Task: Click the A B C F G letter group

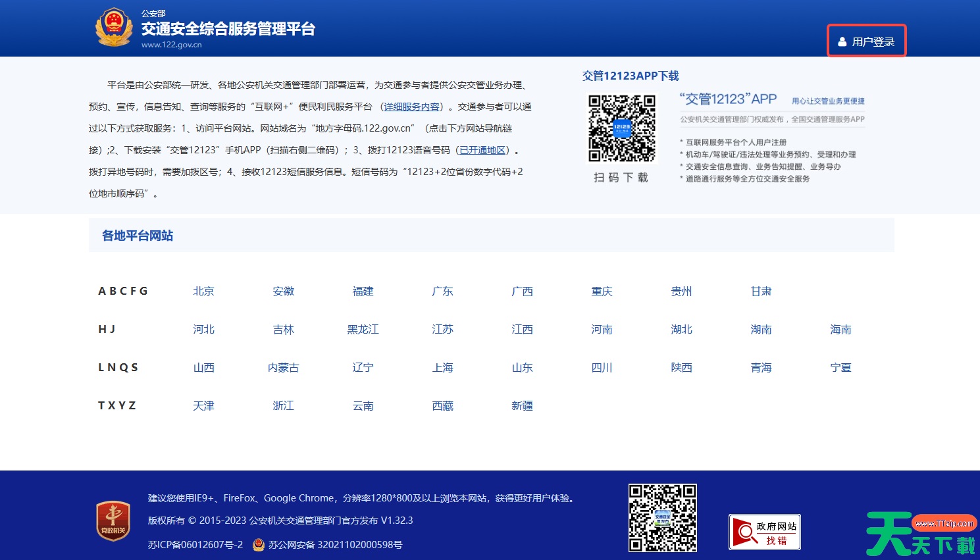Action: point(123,291)
